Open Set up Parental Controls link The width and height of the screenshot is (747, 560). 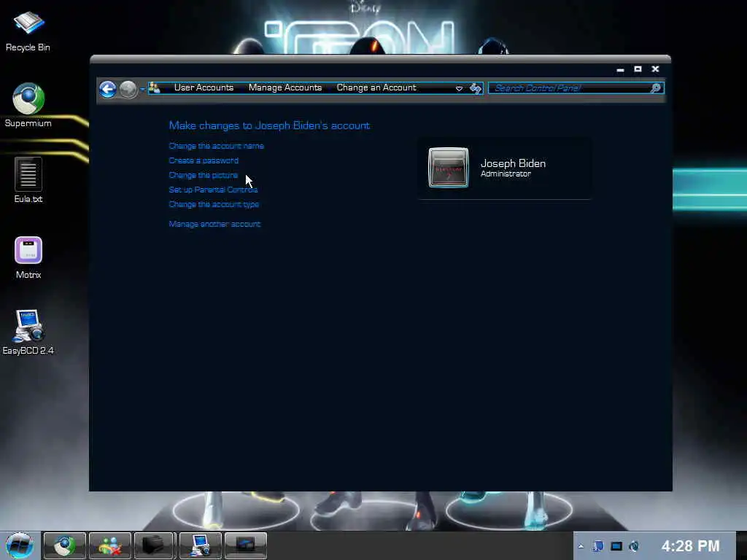click(x=213, y=190)
